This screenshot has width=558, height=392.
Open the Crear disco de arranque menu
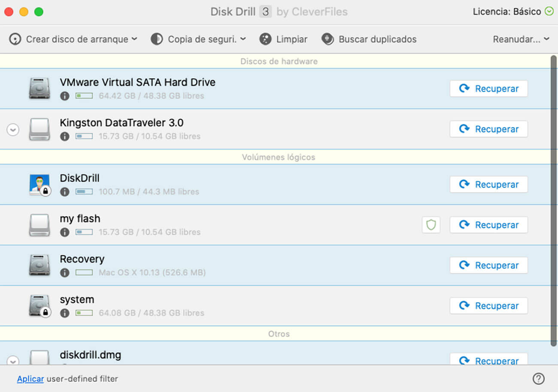[x=73, y=39]
